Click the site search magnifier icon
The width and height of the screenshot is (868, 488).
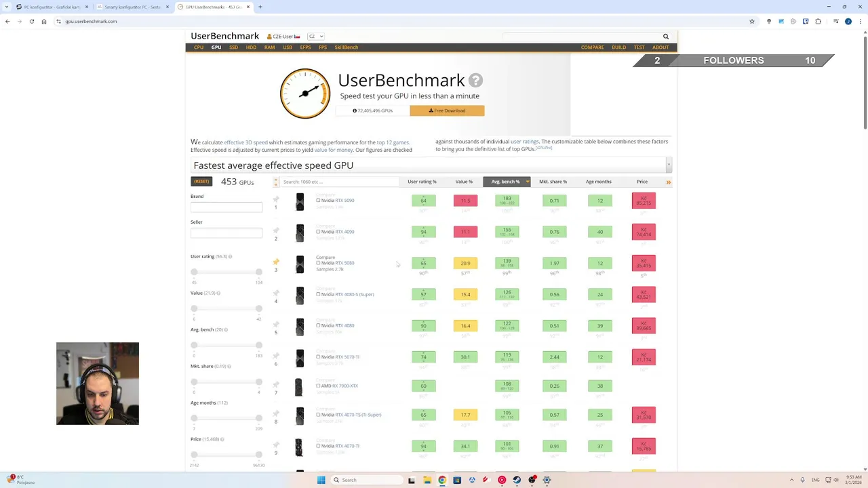(666, 37)
